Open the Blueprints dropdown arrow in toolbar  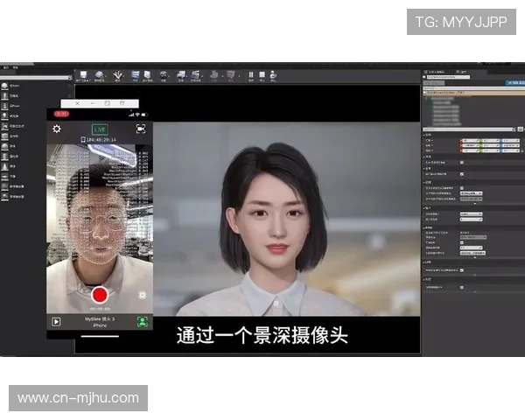[187, 76]
